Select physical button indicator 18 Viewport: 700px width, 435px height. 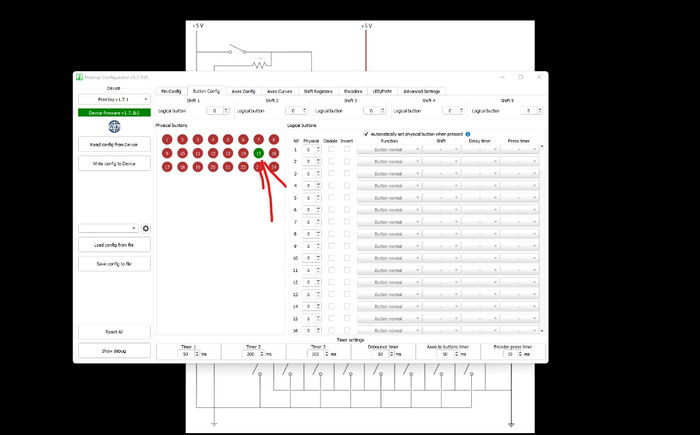pyautogui.click(x=182, y=167)
